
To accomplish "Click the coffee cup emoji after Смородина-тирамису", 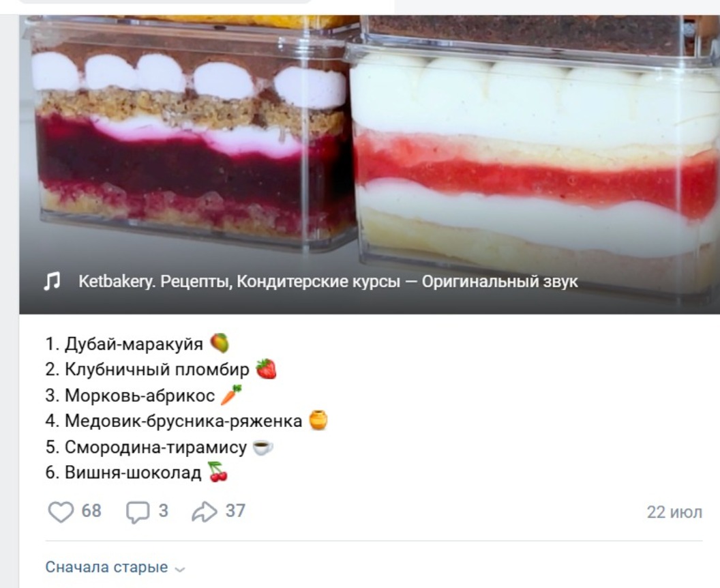I will [x=263, y=447].
